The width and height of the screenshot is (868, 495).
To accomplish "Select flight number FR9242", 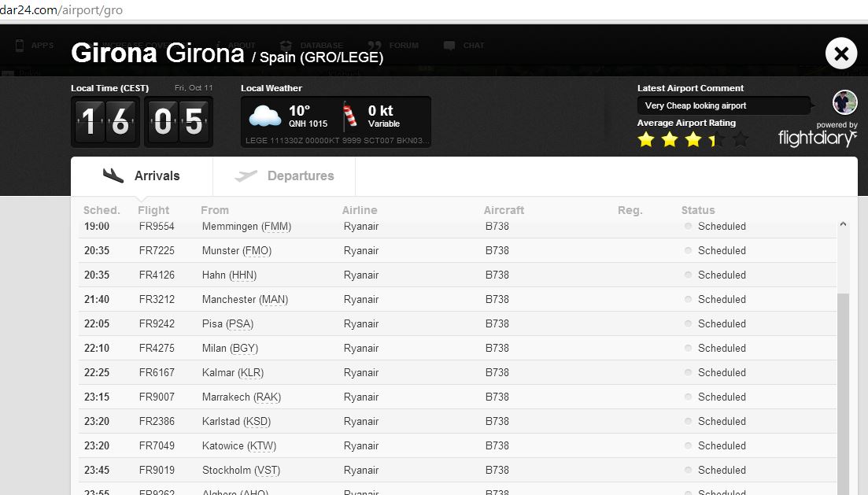I will 157,324.
